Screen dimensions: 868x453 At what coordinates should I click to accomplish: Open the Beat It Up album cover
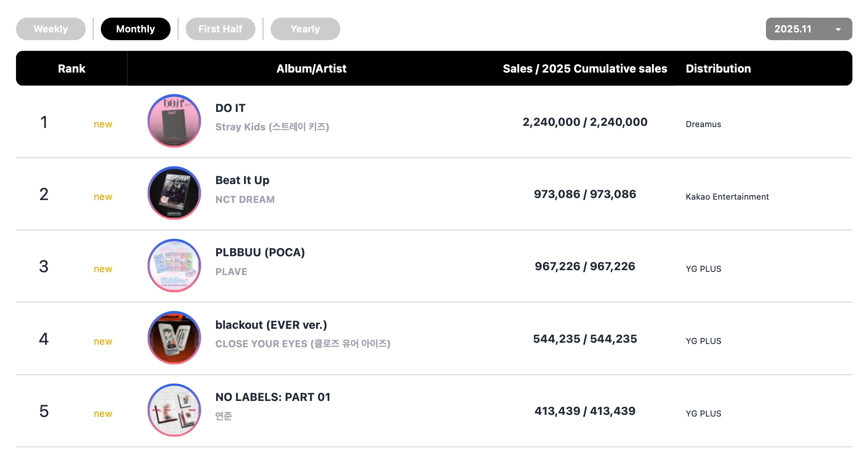174,193
